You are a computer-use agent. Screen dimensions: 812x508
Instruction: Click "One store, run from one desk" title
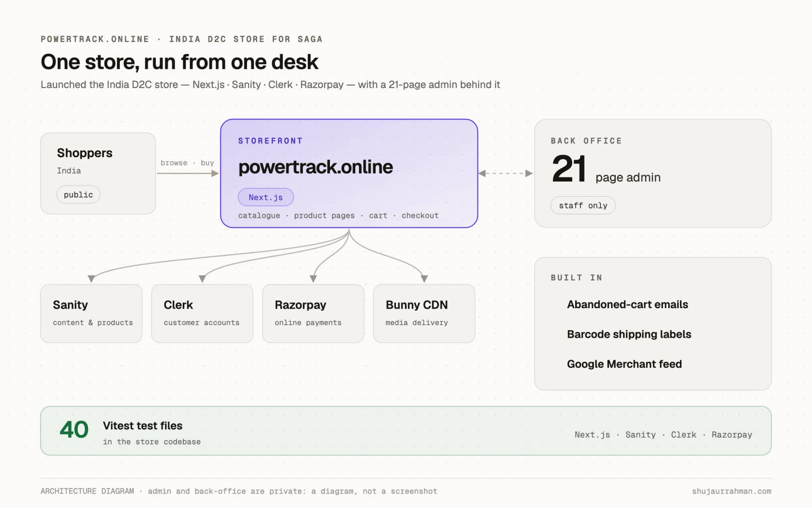(179, 62)
